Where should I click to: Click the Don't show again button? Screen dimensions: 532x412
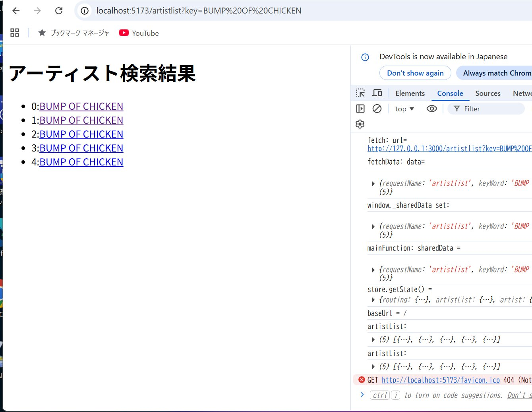pos(415,73)
